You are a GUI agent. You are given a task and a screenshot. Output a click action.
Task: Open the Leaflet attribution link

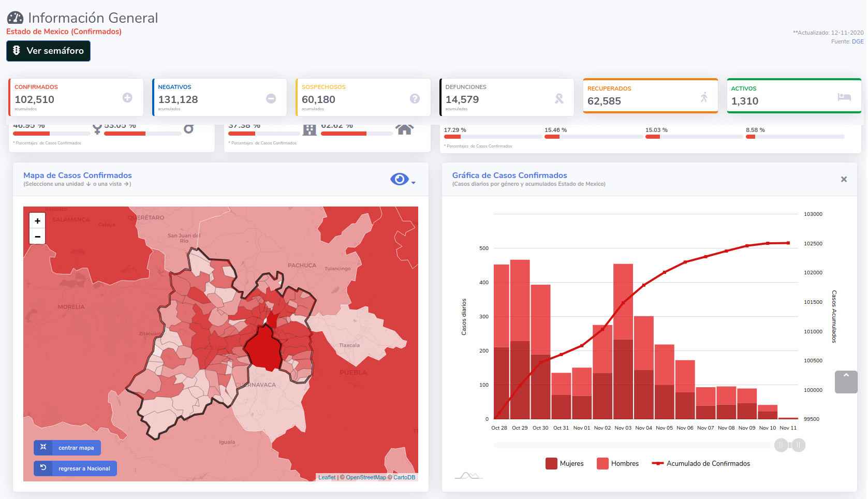point(327,477)
